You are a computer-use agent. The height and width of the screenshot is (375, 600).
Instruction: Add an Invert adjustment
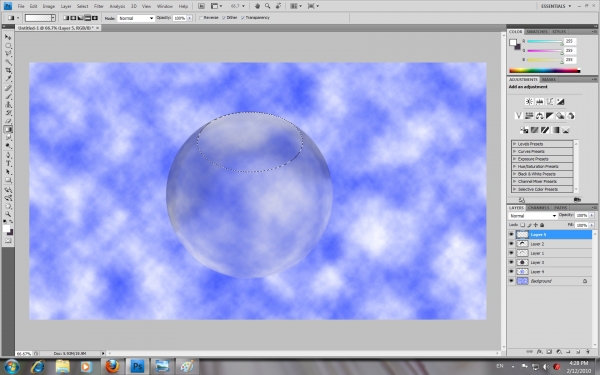[524, 130]
